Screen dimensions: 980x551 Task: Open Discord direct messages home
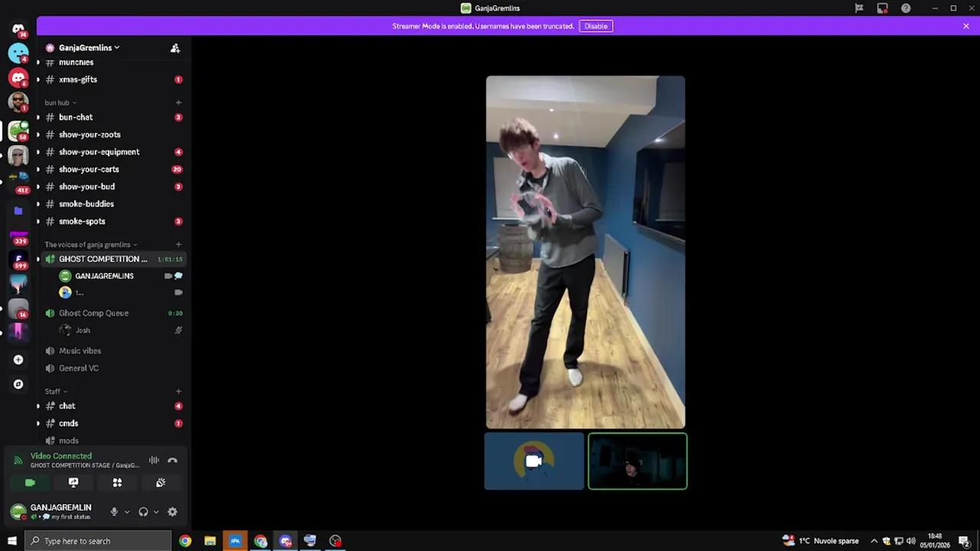[x=18, y=29]
